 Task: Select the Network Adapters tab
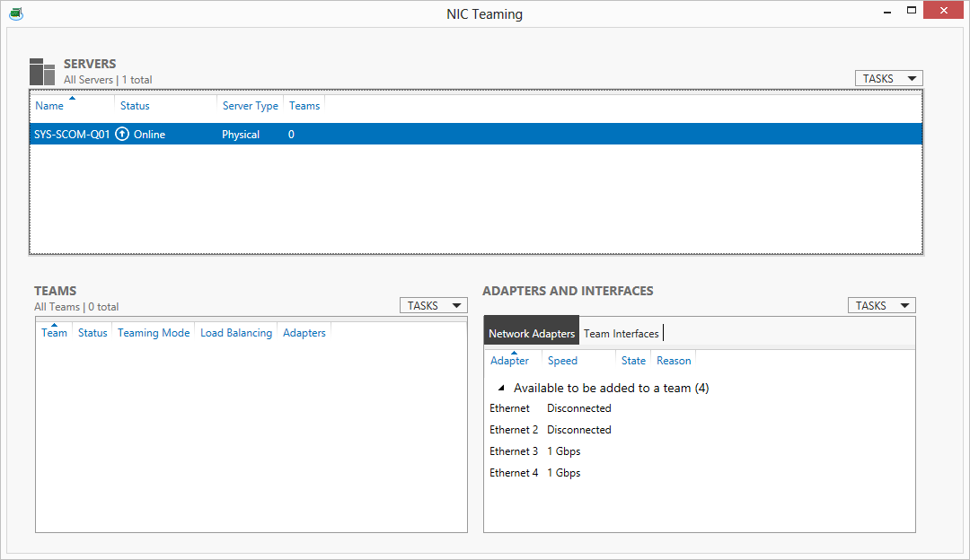pos(532,334)
